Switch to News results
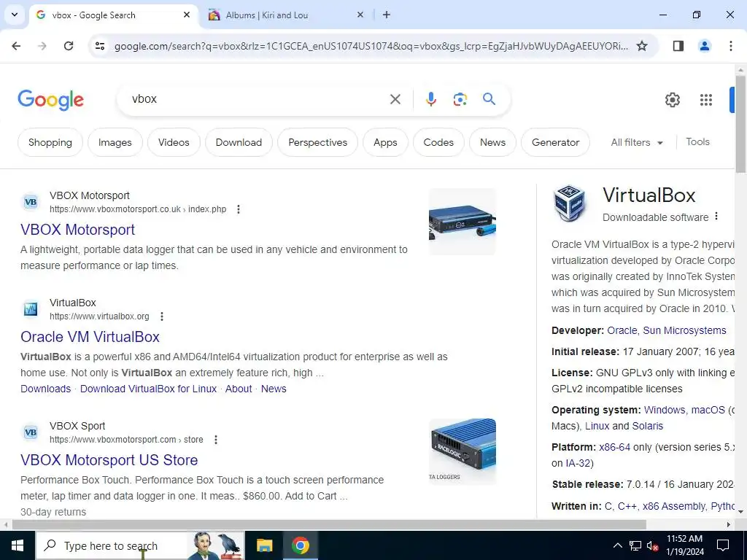This screenshot has width=747, height=560. [492, 142]
